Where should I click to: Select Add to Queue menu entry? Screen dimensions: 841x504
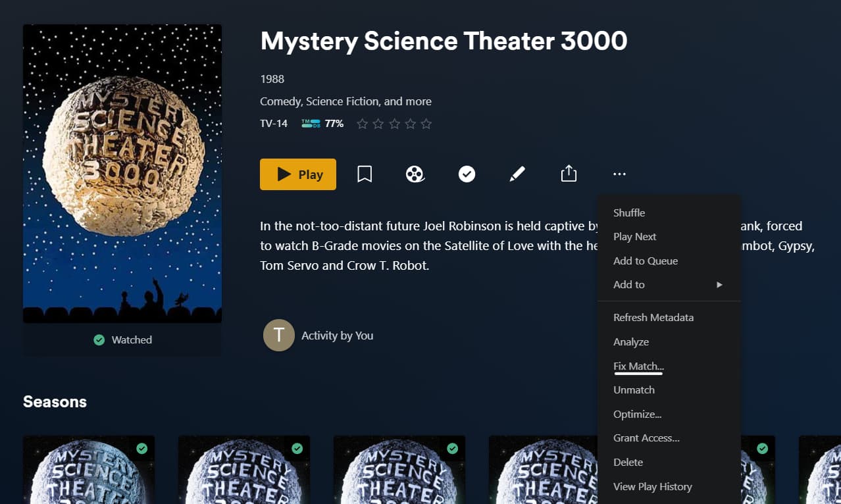pos(669,261)
